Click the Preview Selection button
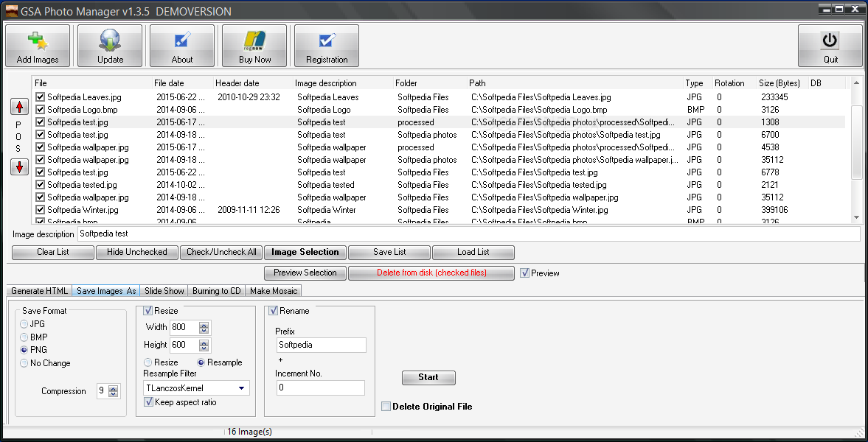This screenshot has height=442, width=868. pos(305,273)
